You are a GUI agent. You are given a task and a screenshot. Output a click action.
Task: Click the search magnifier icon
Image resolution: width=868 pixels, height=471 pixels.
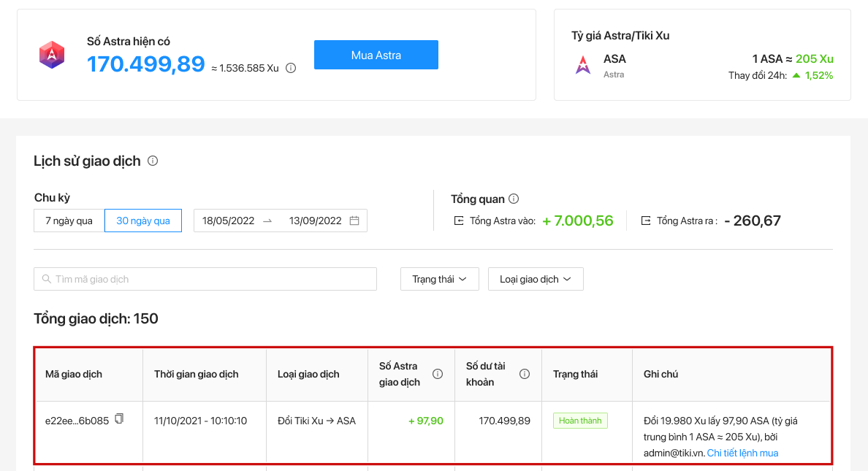tap(47, 279)
